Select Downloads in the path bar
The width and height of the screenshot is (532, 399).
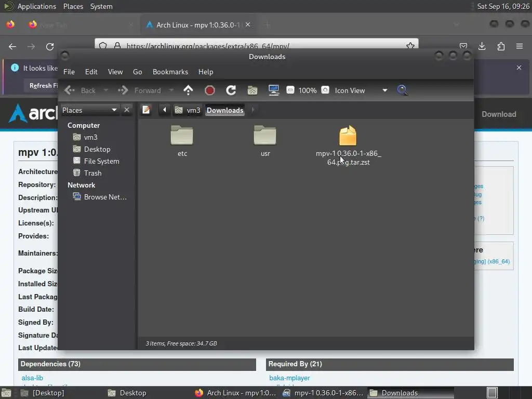point(225,110)
